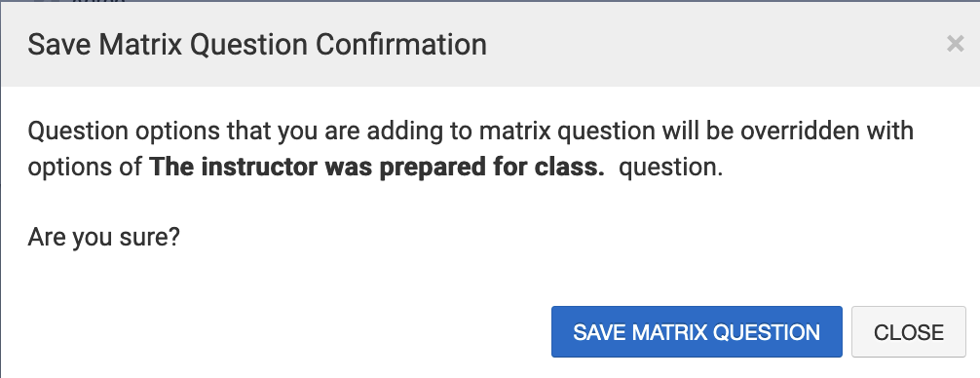Click the word 'Confirmation' in the title
The width and height of the screenshot is (980, 378).
point(400,45)
